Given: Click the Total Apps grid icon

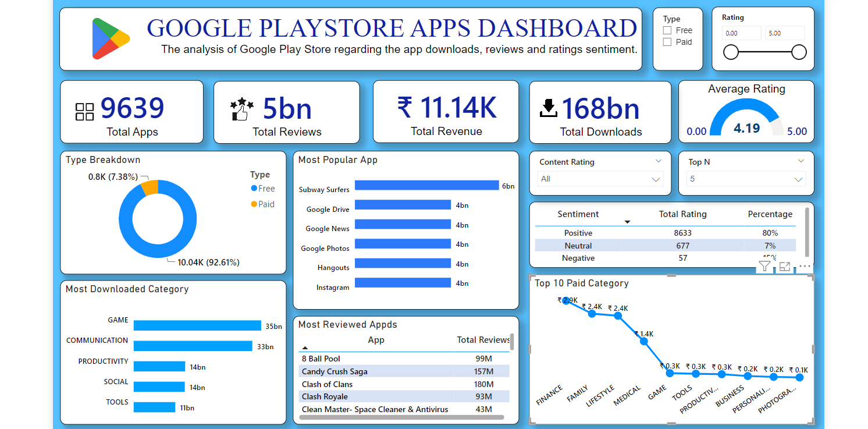Looking at the screenshot, I should point(84,112).
